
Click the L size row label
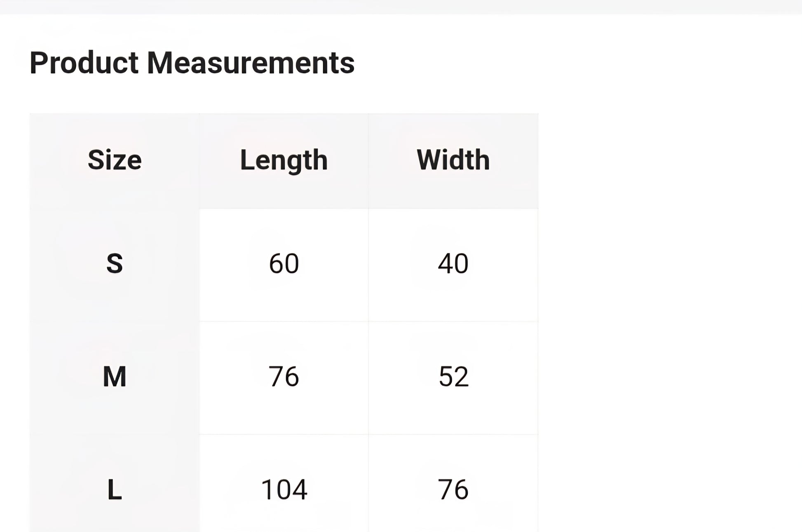click(115, 490)
